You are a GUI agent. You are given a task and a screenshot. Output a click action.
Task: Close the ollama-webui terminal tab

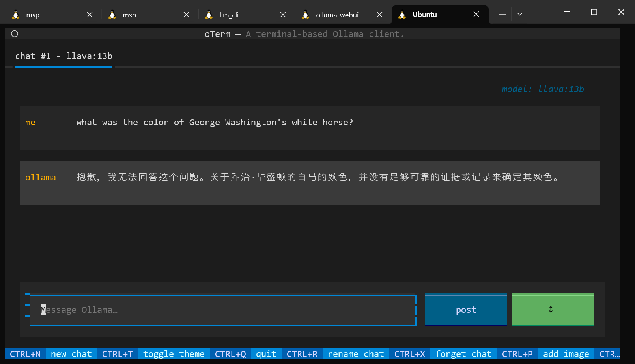[379, 15]
